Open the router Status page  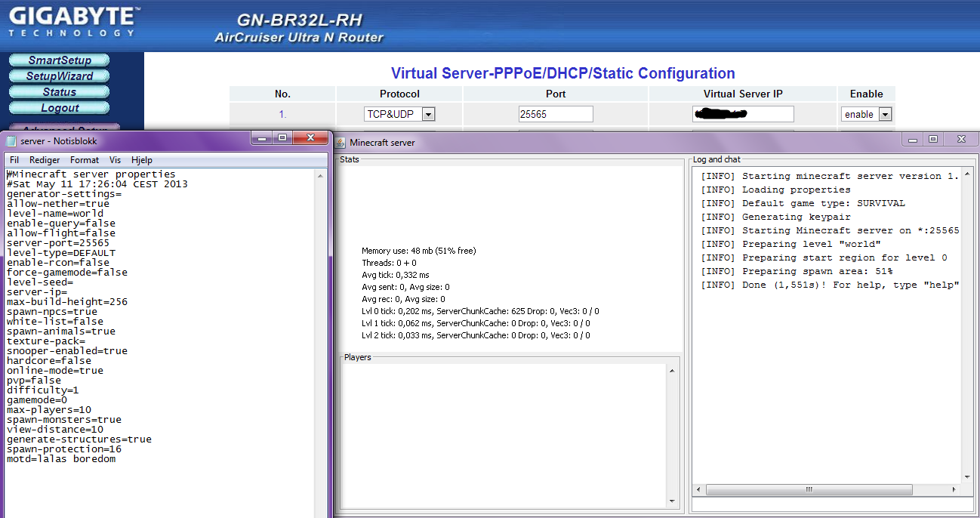pos(60,92)
